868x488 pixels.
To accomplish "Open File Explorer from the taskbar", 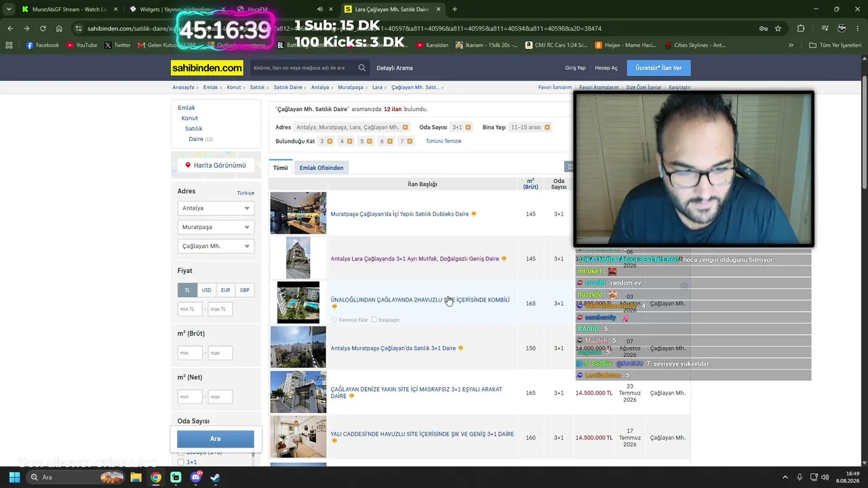I will pos(136,477).
